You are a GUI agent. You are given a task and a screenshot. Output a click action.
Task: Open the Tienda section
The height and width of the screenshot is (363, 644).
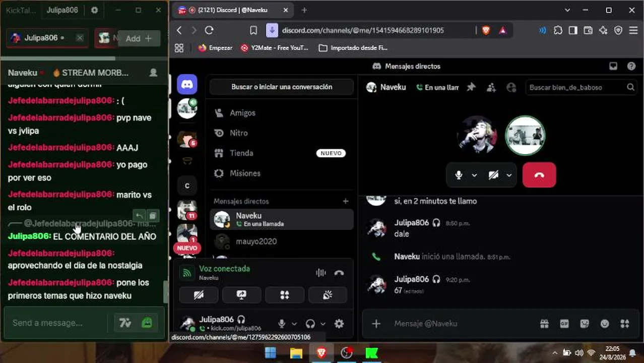282,153
